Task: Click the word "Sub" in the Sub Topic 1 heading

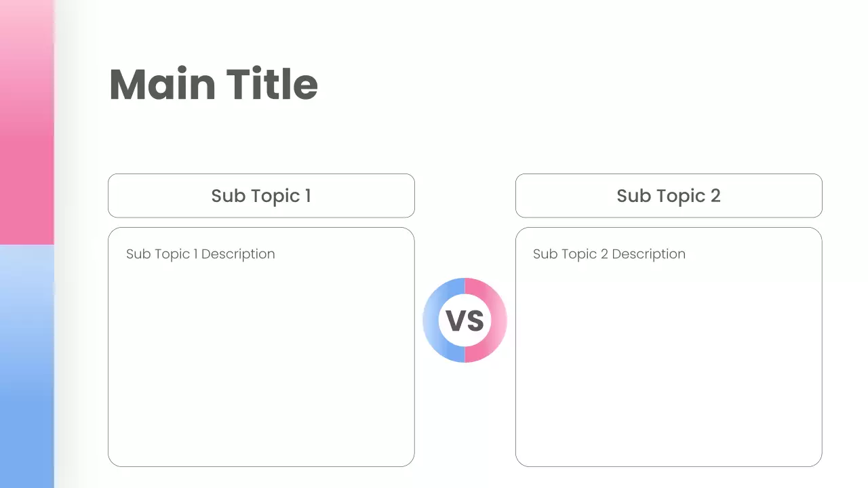Action: coord(227,196)
